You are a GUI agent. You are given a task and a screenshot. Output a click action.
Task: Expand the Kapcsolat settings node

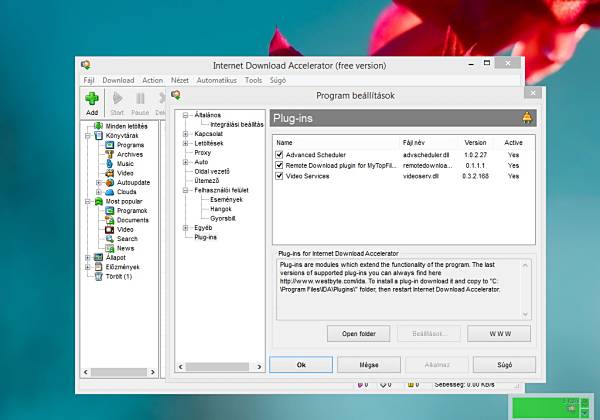click(x=186, y=134)
